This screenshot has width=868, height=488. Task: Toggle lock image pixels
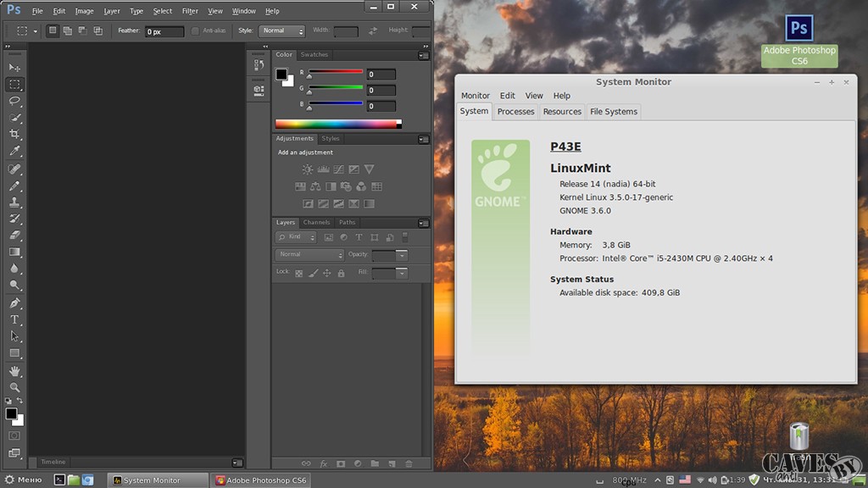point(314,274)
